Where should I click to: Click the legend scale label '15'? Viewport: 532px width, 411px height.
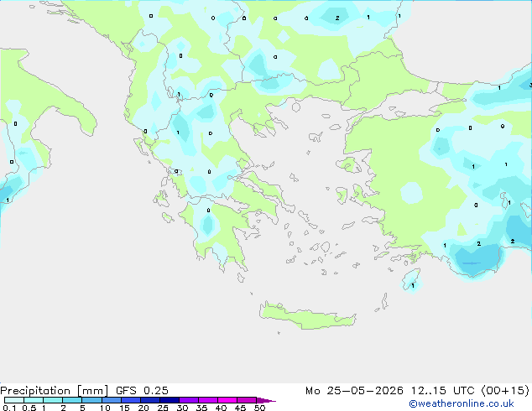point(124,408)
